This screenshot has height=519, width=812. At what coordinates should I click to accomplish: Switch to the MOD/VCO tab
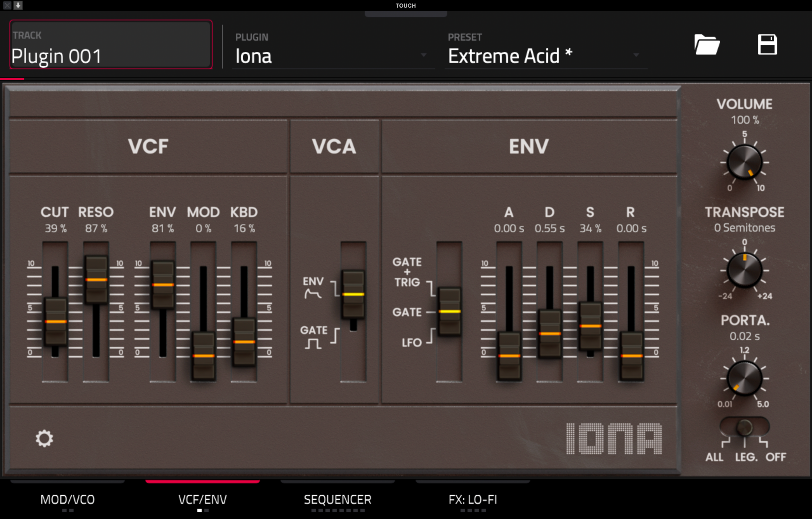click(x=68, y=499)
